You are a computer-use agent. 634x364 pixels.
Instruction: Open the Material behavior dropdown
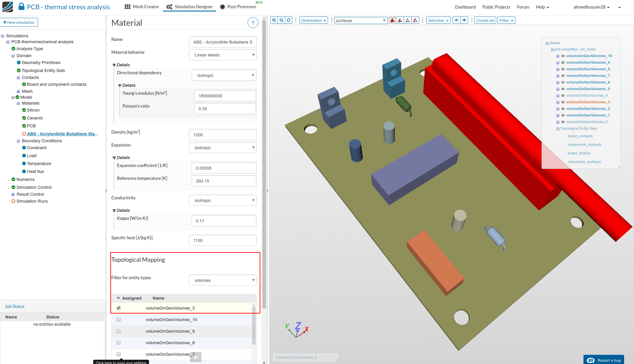tap(223, 55)
